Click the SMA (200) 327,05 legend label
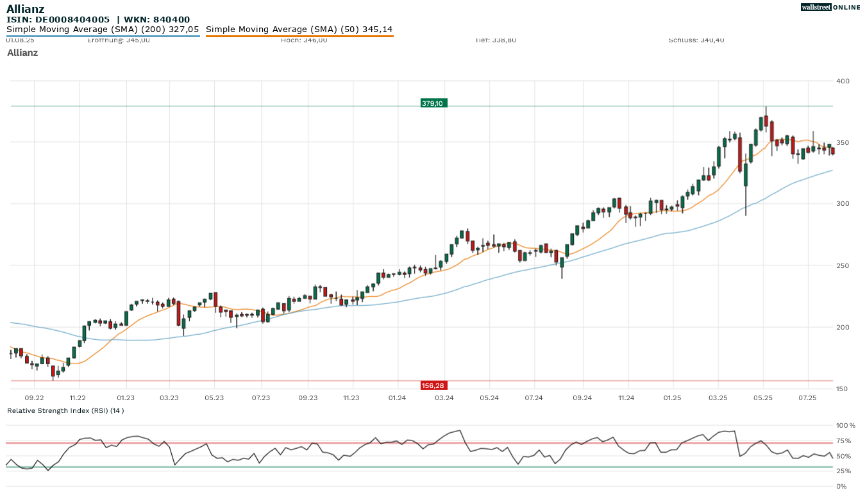 [x=103, y=29]
